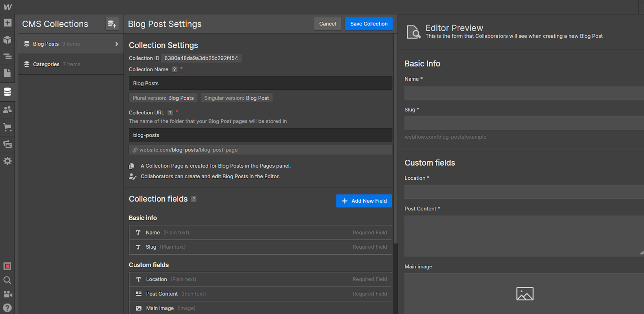Click the Collection URL help question mark

(x=170, y=113)
